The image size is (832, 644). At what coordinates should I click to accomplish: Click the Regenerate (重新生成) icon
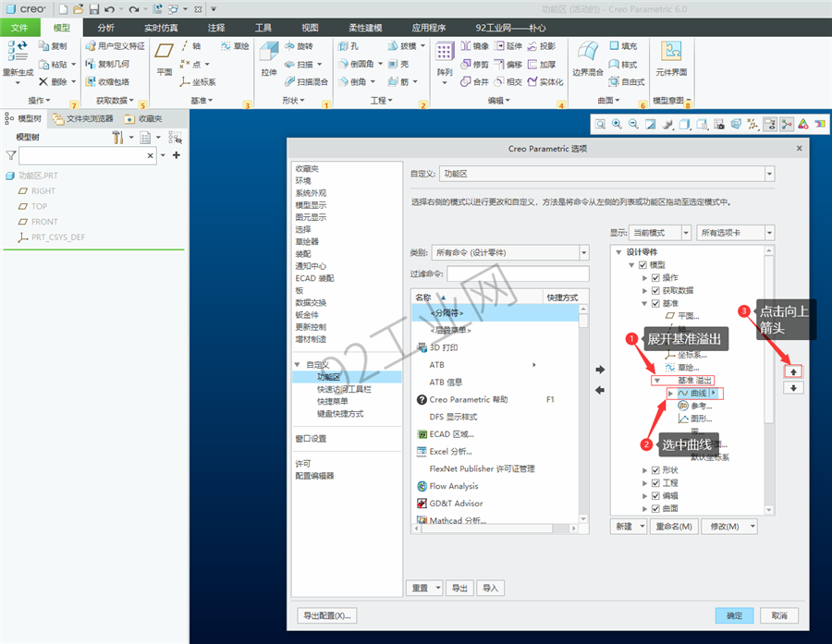[18, 51]
